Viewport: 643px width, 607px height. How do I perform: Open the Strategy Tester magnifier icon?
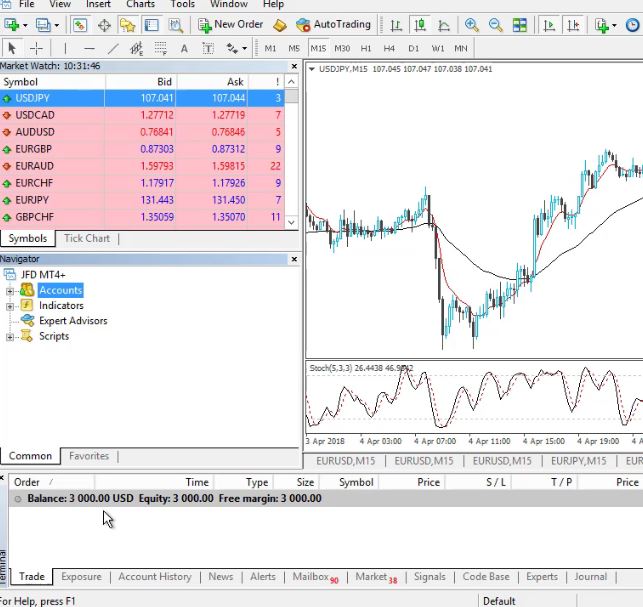176,25
